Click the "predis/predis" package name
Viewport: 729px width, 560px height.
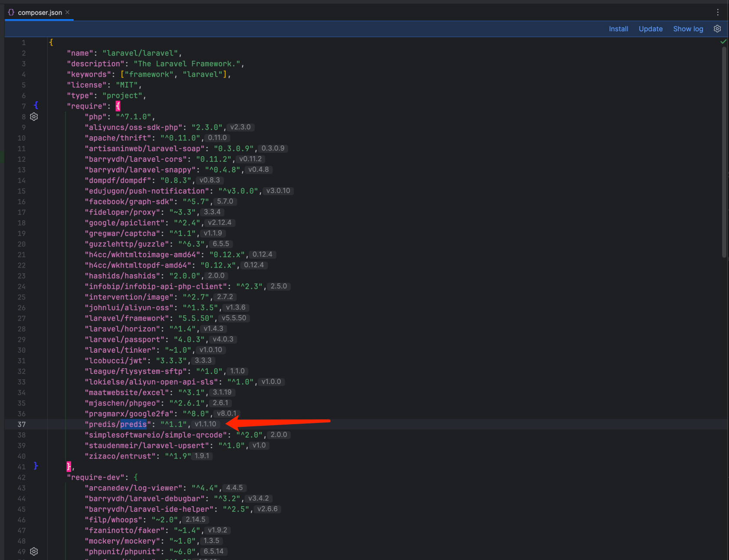point(118,424)
